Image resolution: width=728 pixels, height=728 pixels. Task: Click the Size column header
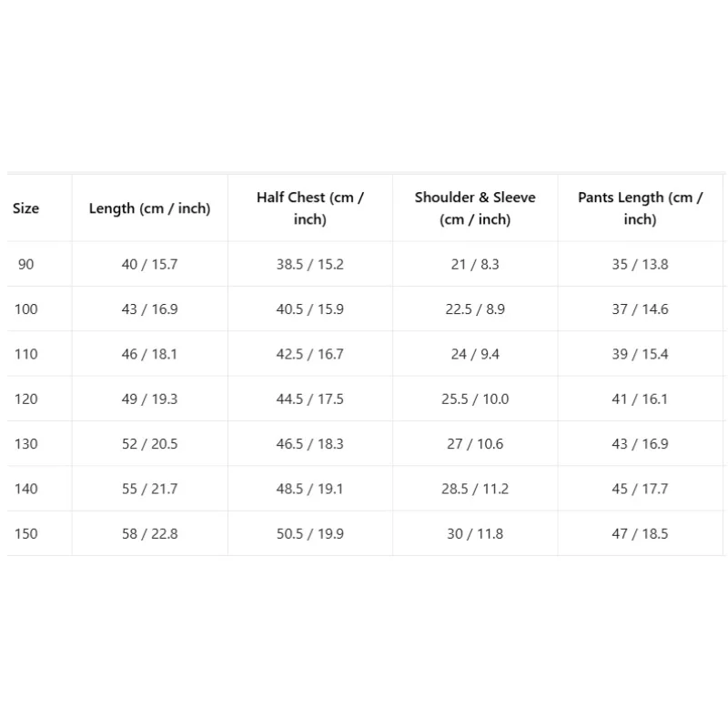coord(26,208)
